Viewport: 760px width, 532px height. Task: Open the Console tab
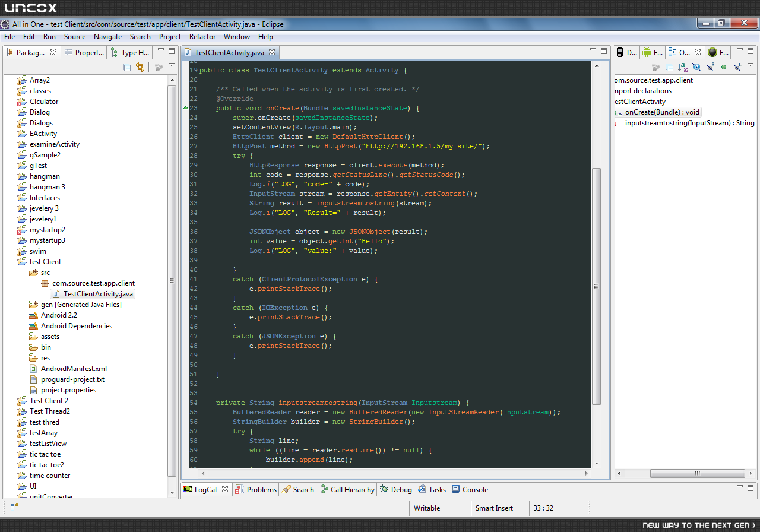click(x=470, y=489)
